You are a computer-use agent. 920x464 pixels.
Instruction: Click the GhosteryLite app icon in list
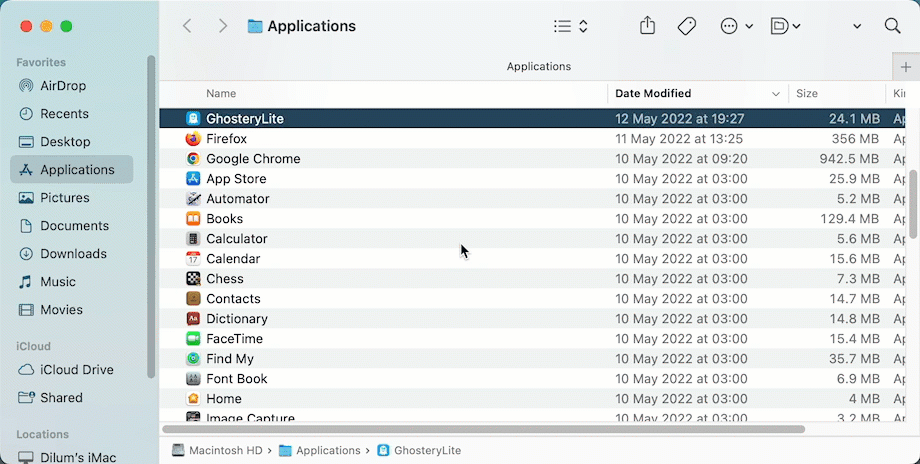(193, 118)
